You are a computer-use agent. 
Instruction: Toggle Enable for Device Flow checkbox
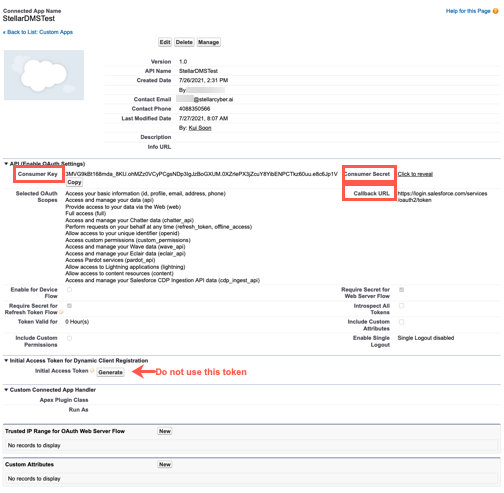click(69, 290)
